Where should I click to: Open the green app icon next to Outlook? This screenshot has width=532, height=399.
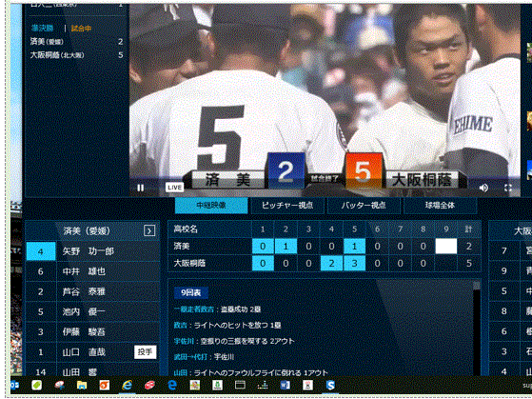click(x=37, y=385)
